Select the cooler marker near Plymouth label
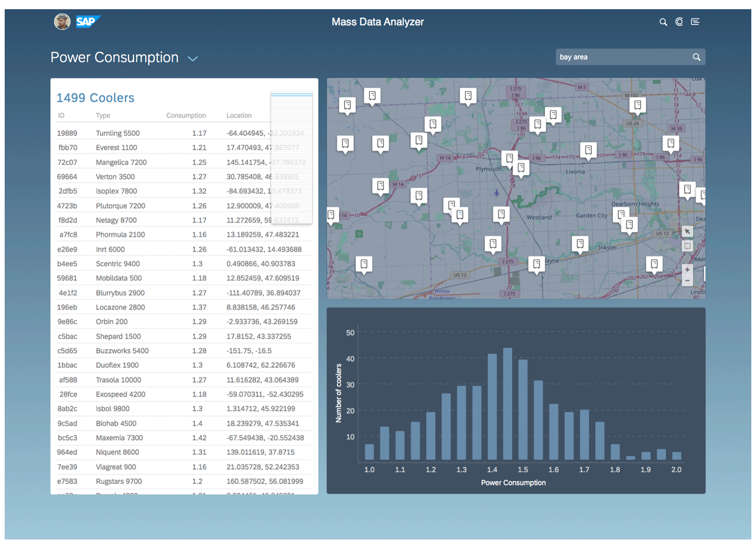Viewport: 756px width, 546px height. [x=509, y=158]
